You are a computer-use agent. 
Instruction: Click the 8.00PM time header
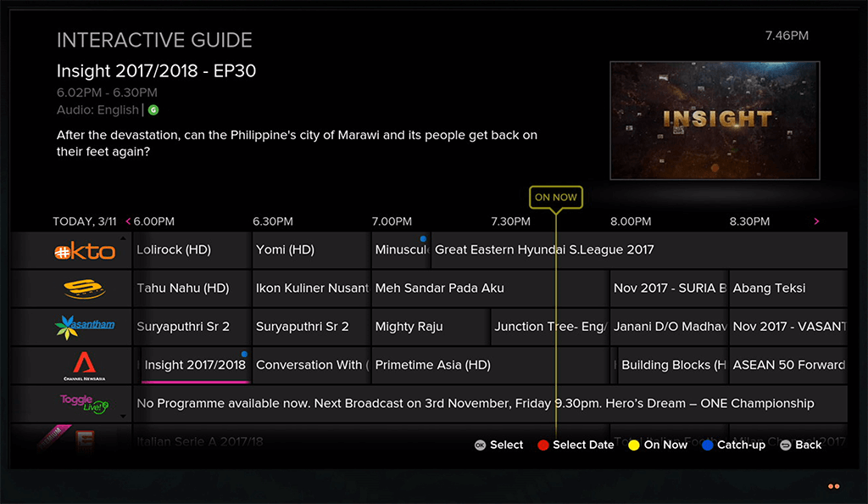[x=631, y=221]
